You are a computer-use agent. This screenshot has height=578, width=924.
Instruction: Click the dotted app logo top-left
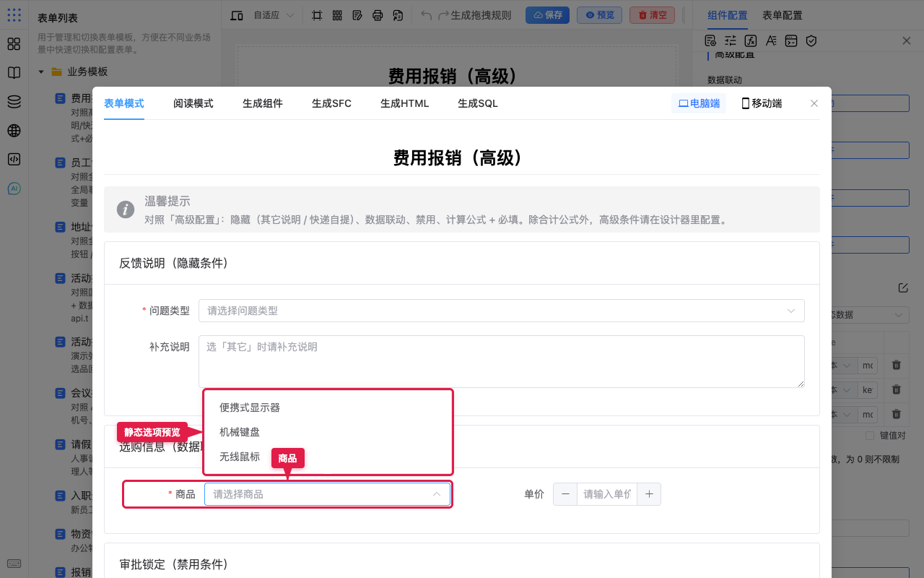point(14,14)
